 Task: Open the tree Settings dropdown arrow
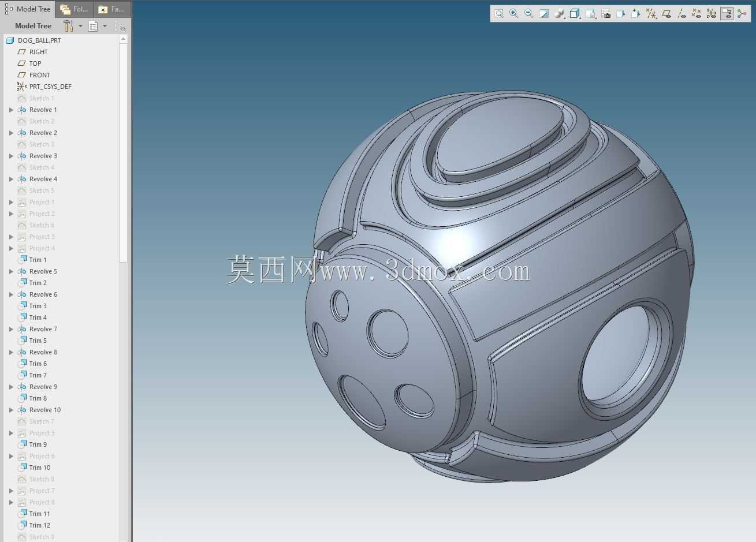(80, 26)
